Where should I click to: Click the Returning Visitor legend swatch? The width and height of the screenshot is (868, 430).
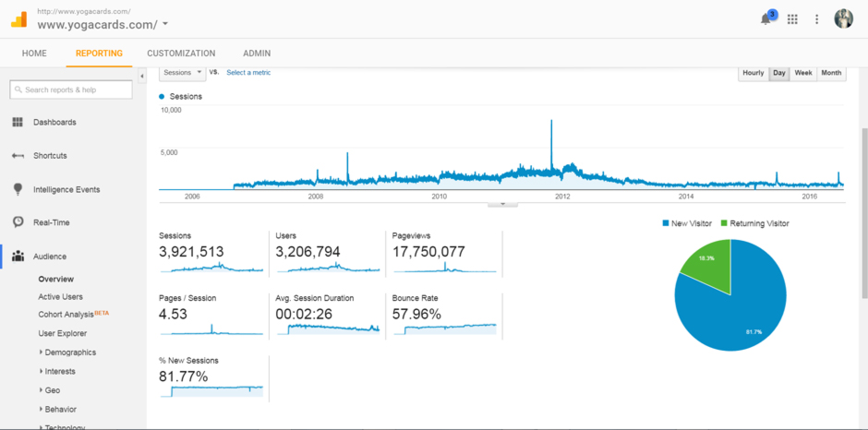click(724, 223)
